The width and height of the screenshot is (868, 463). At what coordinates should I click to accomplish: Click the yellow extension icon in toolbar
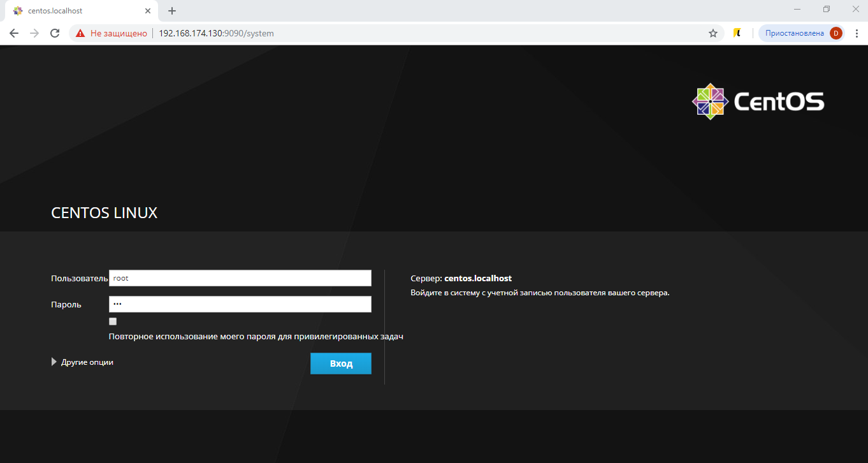(737, 33)
